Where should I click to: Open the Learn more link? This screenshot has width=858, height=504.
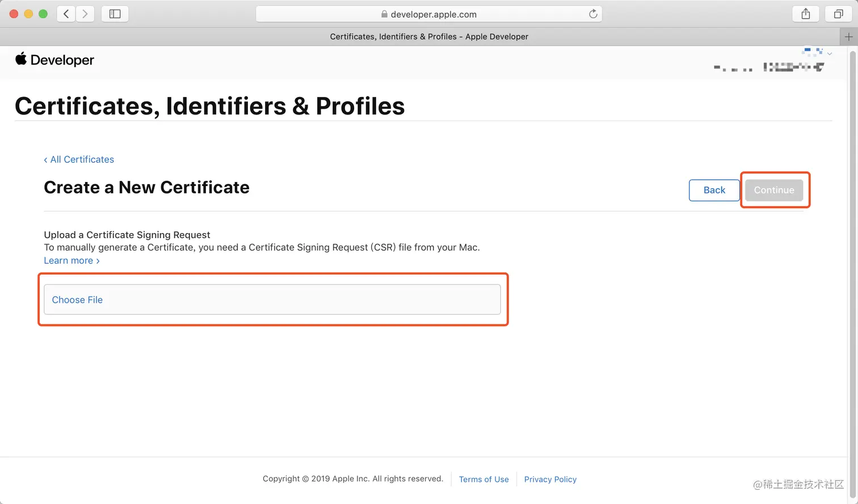point(72,260)
